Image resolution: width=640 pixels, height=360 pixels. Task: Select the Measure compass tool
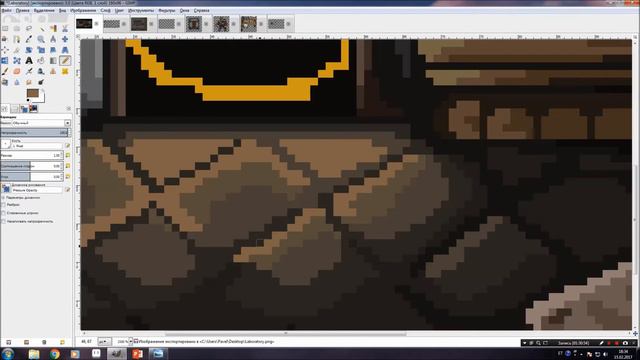(x=53, y=39)
